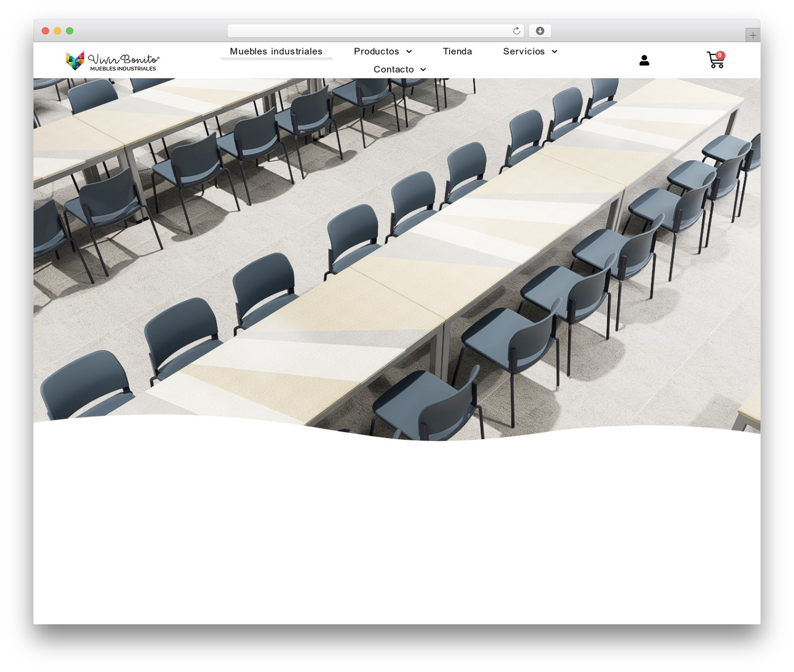Expand the Productos dropdown chevron
Screen dimensions: 794x672
(409, 51)
